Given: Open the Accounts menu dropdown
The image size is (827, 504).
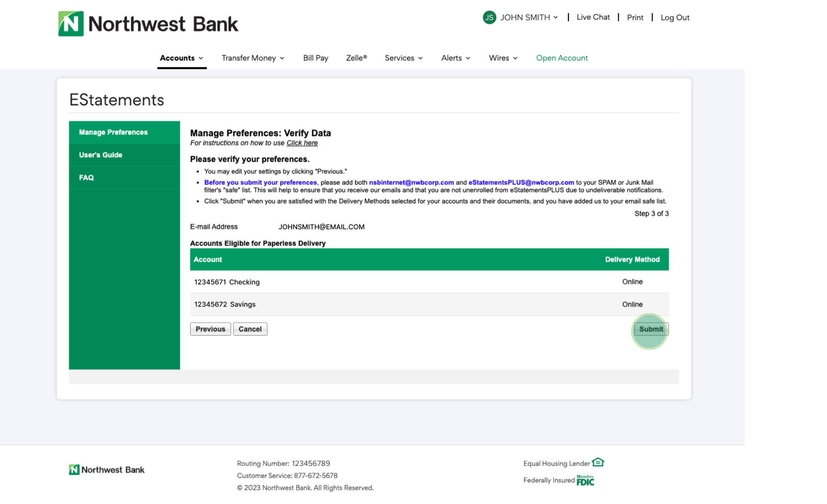Looking at the screenshot, I should click(182, 58).
